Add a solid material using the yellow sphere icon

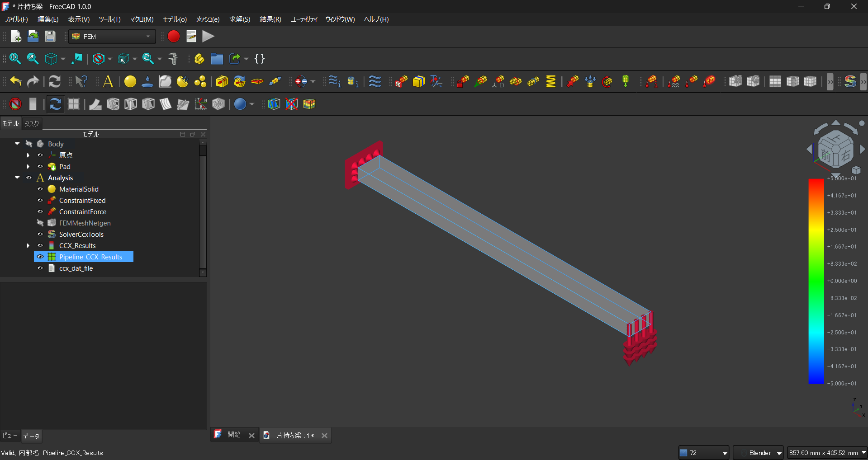click(x=130, y=81)
